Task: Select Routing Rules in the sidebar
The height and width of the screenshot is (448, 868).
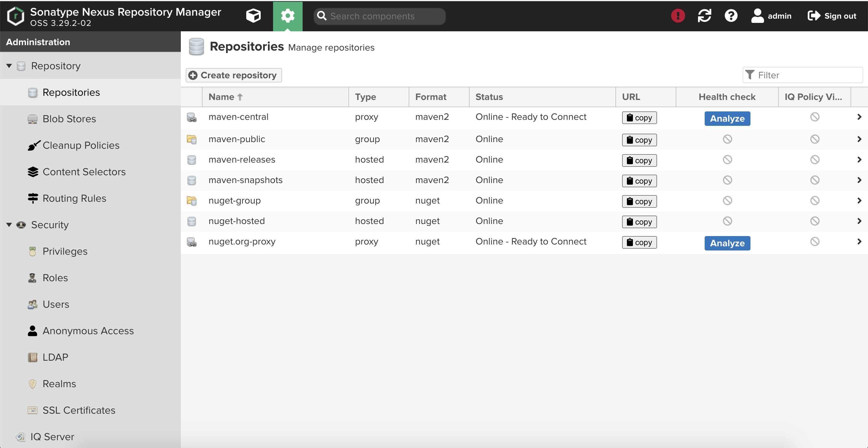Action: coord(74,198)
